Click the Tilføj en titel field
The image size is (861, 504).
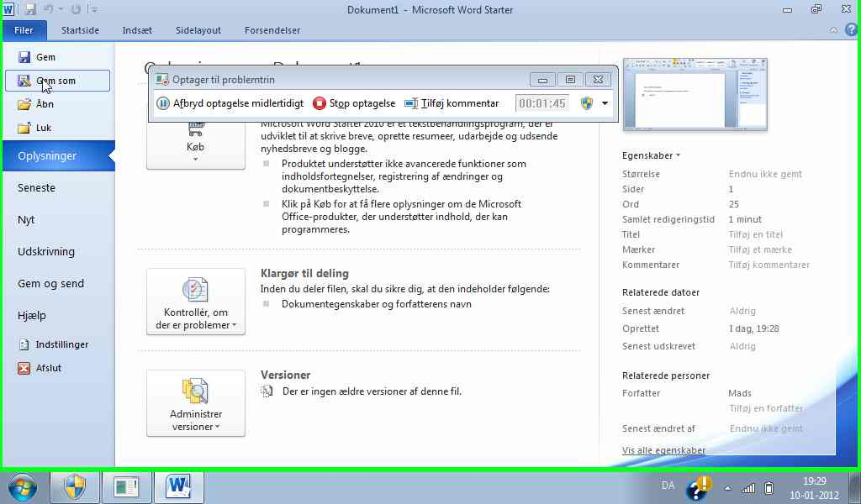pyautogui.click(x=755, y=234)
